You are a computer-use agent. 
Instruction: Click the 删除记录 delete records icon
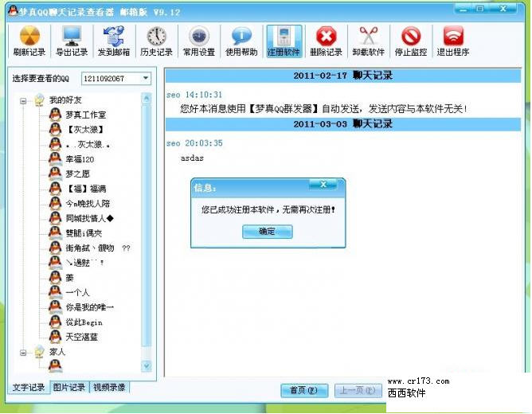326,41
